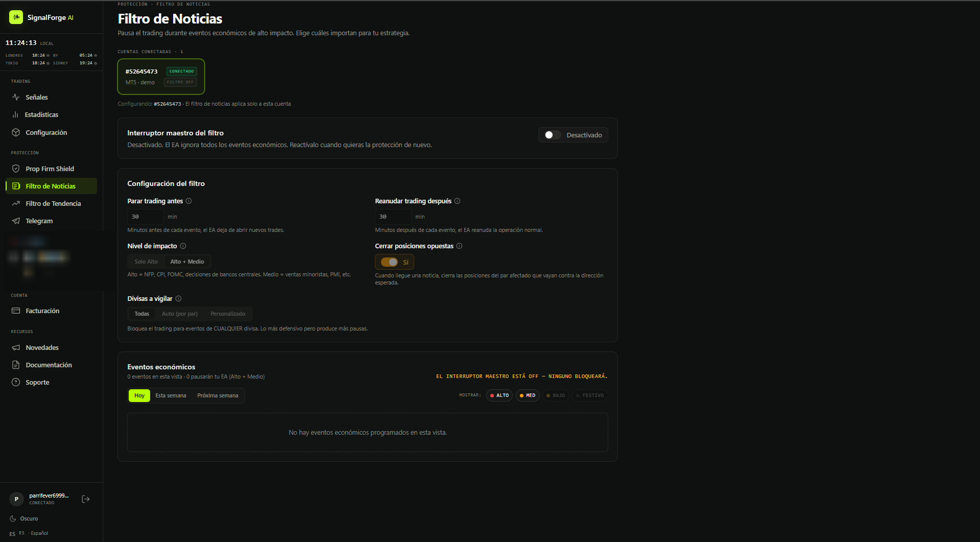Open Filtro de Tendencia via trend icon
This screenshot has height=542, width=980.
16,203
